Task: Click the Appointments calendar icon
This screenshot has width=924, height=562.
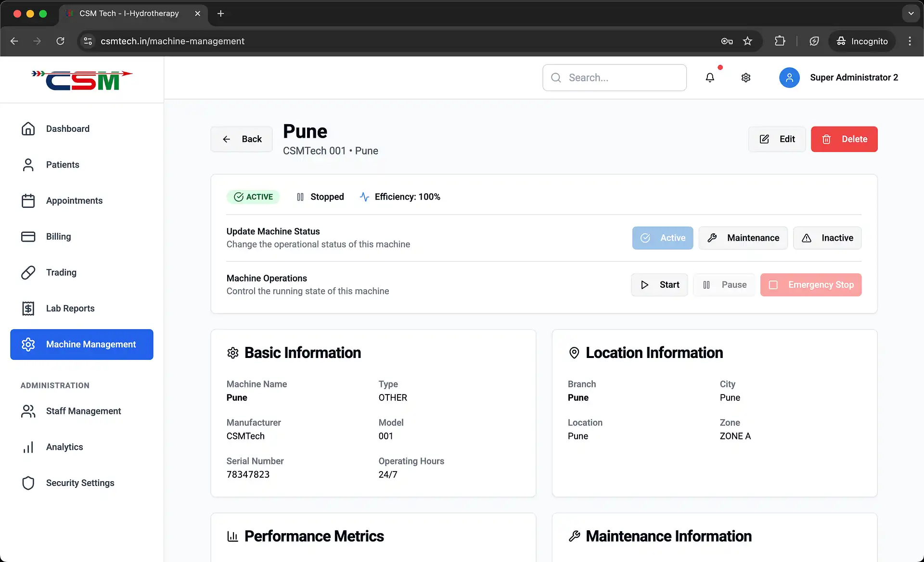Action: tap(28, 201)
